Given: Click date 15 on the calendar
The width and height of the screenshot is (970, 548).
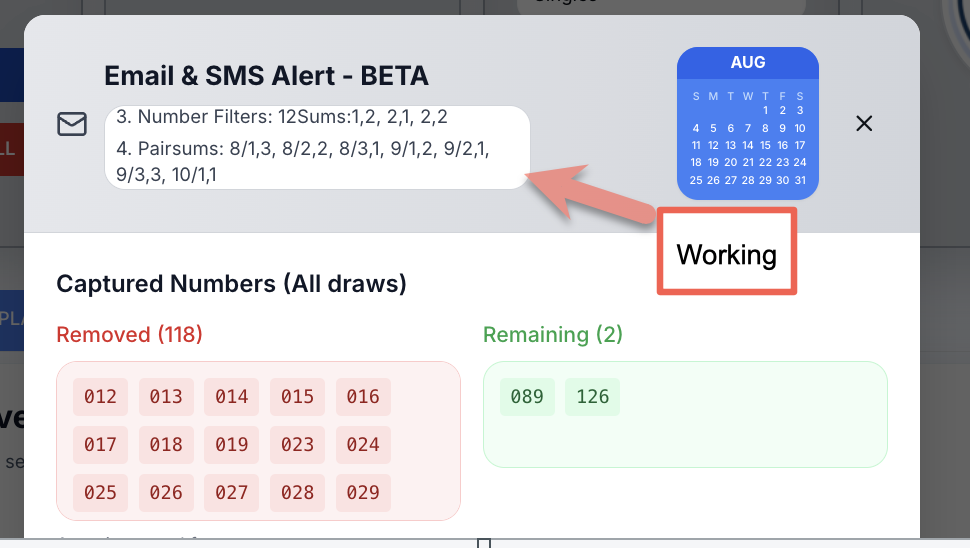Looking at the screenshot, I should 765,145.
